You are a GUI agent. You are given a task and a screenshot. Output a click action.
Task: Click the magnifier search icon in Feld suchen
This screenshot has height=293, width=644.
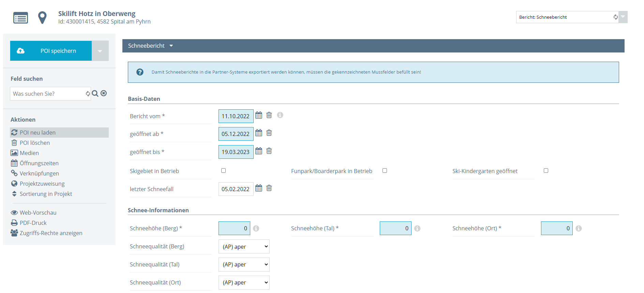(95, 93)
